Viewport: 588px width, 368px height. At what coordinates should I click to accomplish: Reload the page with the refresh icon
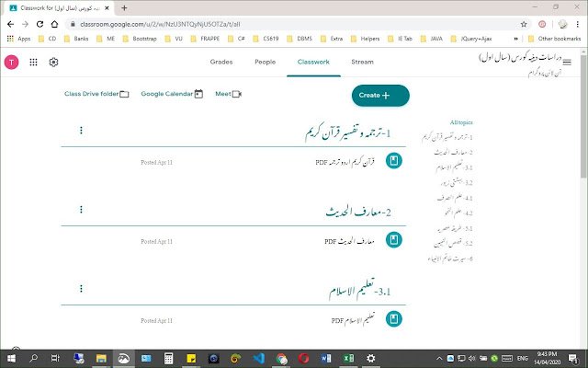click(40, 24)
